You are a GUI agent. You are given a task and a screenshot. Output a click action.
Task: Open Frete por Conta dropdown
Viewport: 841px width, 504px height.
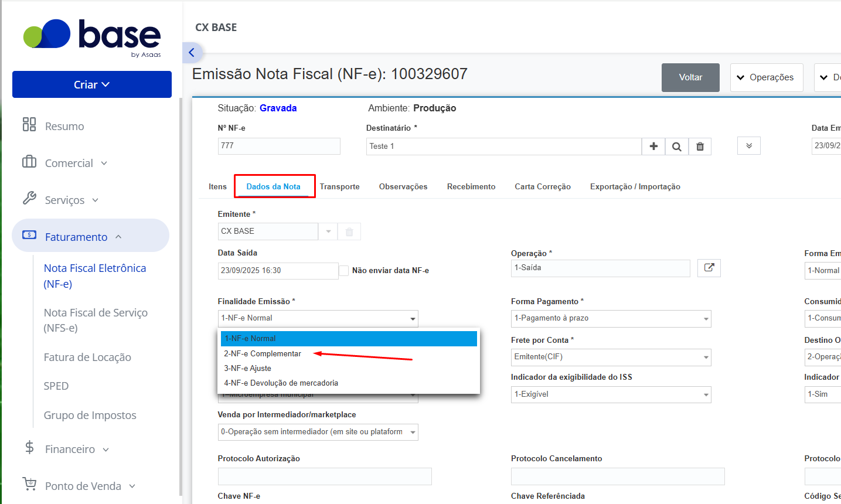pos(611,357)
